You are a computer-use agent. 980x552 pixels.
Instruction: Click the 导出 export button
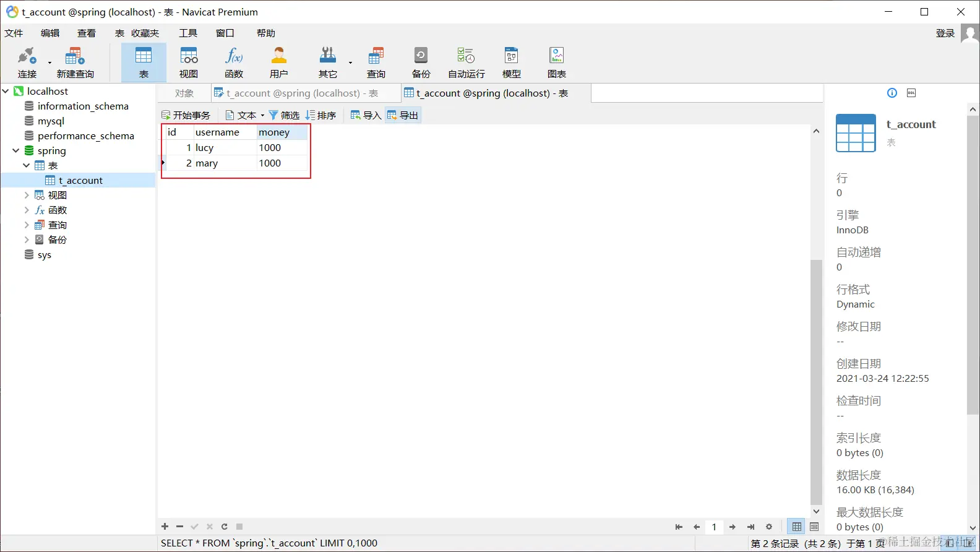(403, 115)
